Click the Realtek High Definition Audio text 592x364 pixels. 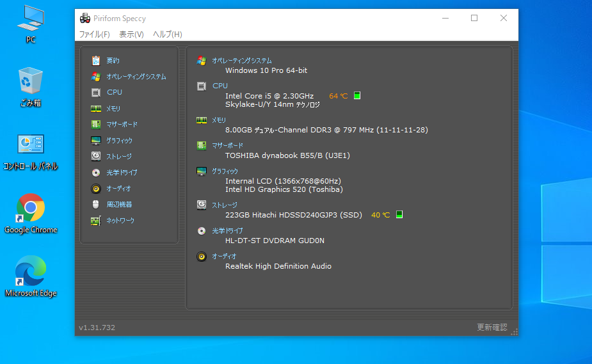[278, 266]
